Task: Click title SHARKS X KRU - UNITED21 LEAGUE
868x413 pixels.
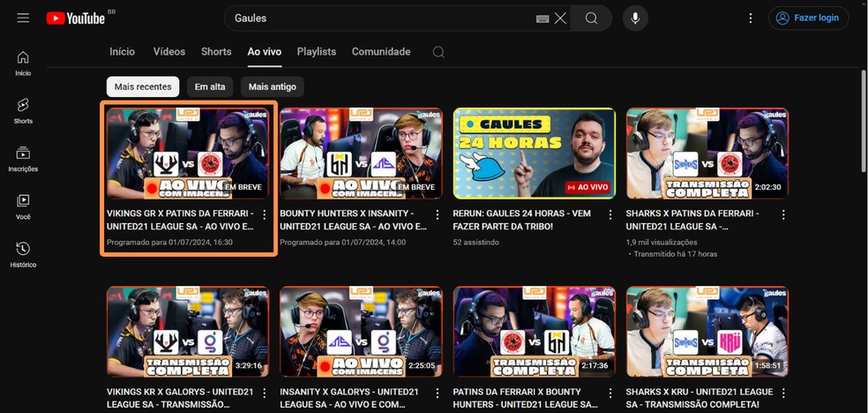Action: coord(700,398)
